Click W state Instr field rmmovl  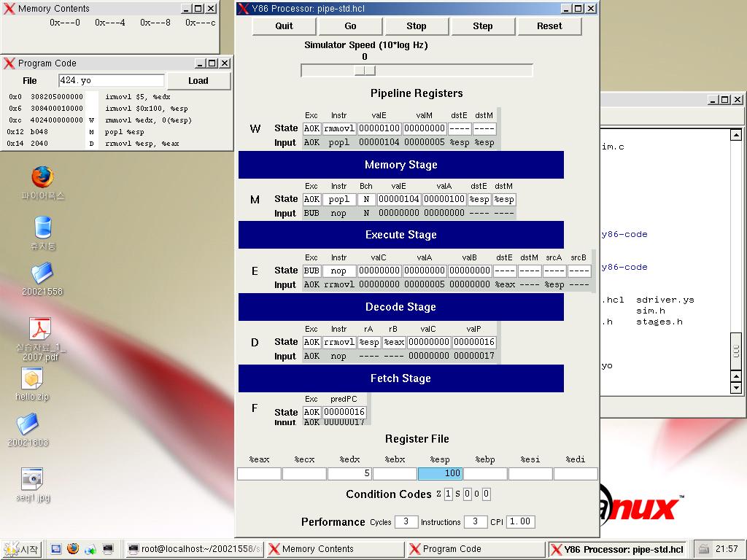tap(338, 128)
